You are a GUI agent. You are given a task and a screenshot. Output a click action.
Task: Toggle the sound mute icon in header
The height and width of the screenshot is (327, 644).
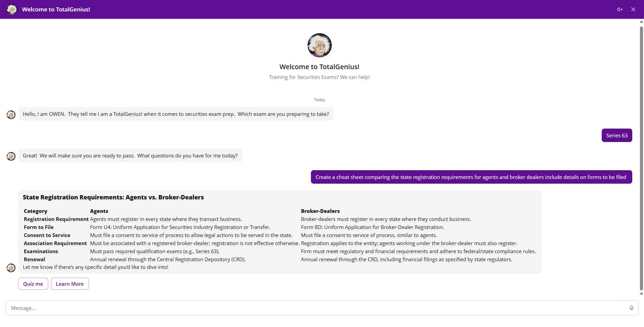click(620, 9)
